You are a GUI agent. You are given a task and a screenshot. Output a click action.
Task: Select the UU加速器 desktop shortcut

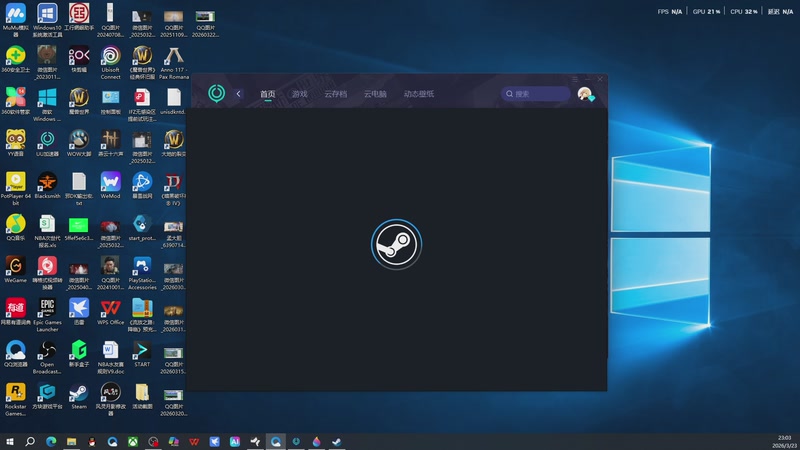(47, 143)
